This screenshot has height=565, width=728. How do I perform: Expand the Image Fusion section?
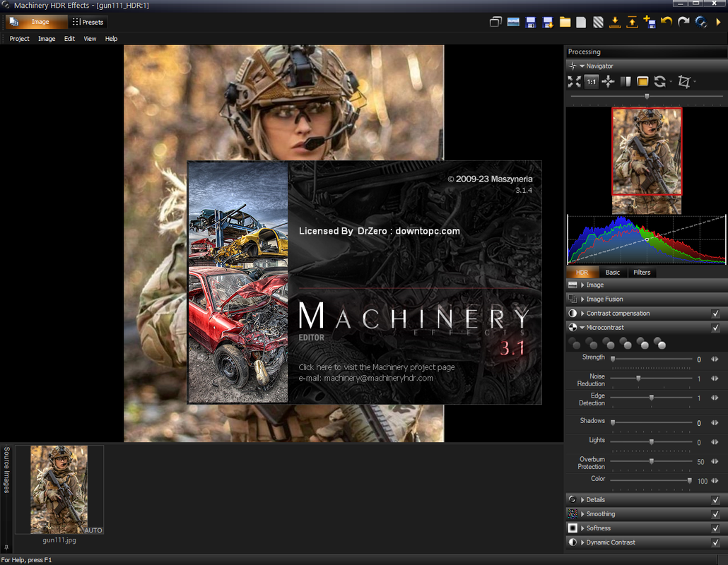point(582,299)
